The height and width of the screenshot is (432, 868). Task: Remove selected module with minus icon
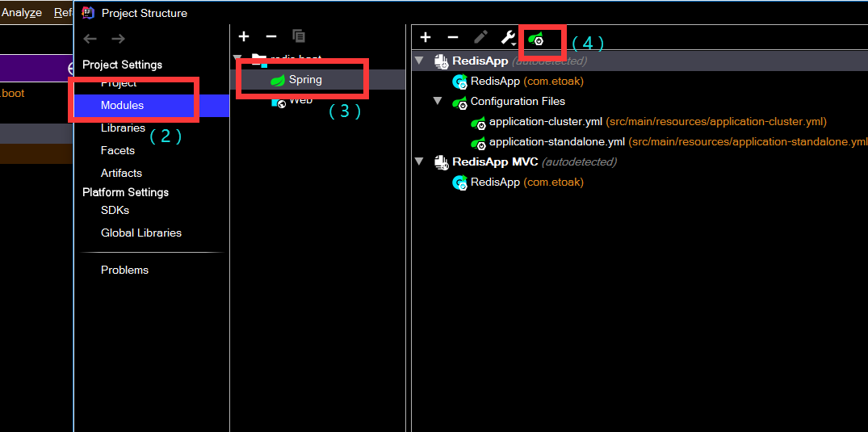pyautogui.click(x=271, y=36)
